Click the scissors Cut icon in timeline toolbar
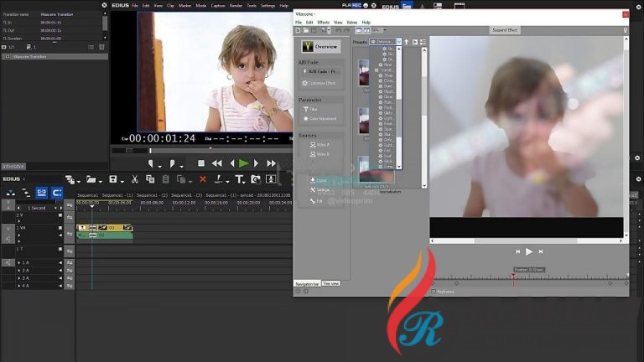This screenshot has height=362, width=644. [x=136, y=179]
